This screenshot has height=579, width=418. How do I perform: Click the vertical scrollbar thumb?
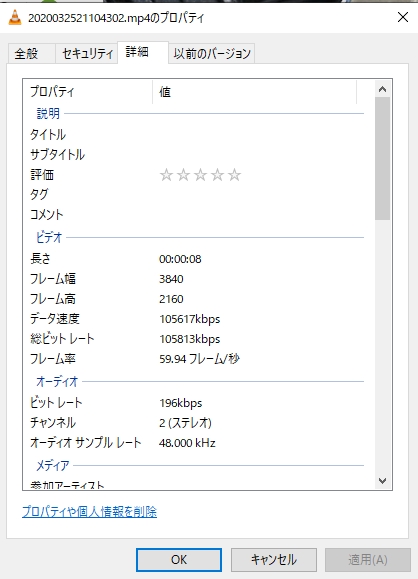click(383, 158)
